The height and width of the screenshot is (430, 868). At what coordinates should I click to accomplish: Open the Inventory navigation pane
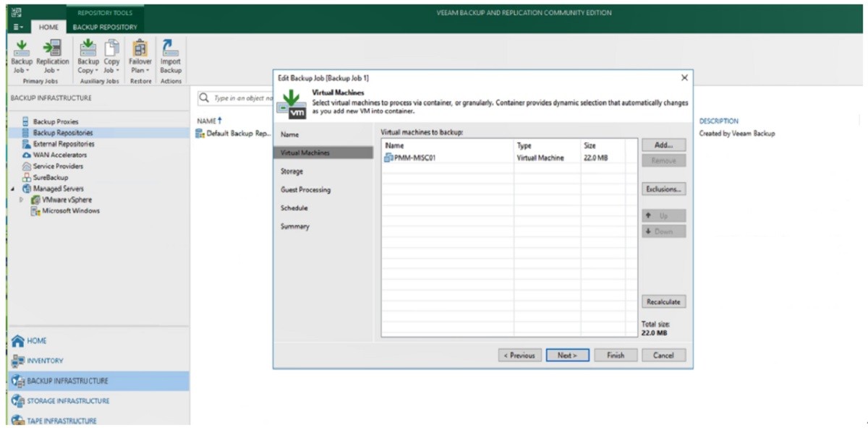coord(45,361)
